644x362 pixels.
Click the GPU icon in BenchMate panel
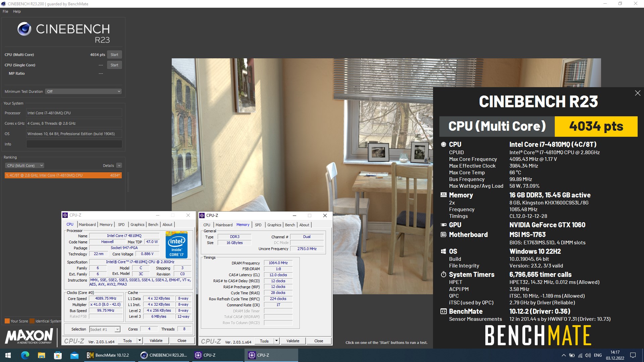(x=443, y=225)
